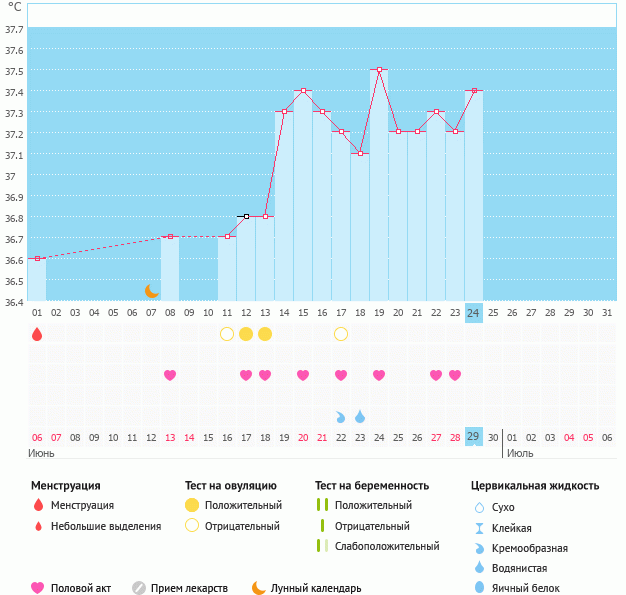Click the heart icon on day 08
This screenshot has height=595, width=626.
point(170,375)
